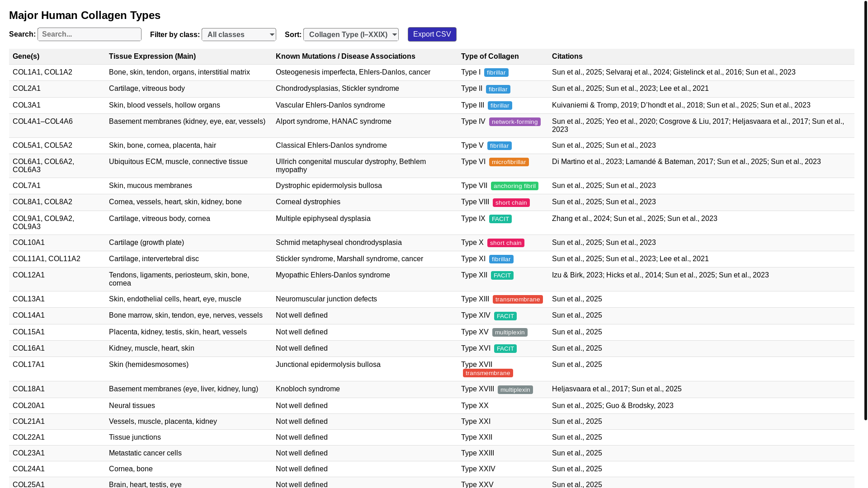868x488 pixels.
Task: Select the COL4A1–COL4A6 gene cell
Action: point(57,126)
